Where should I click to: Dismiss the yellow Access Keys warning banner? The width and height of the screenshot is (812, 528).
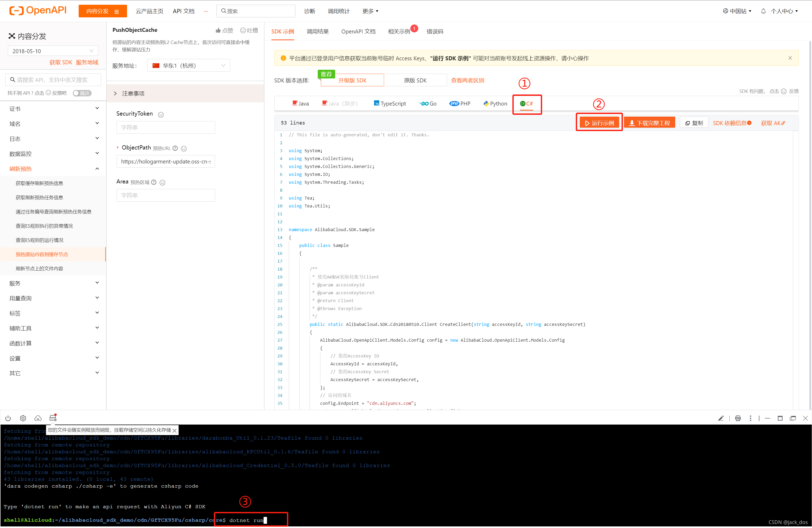[790, 58]
